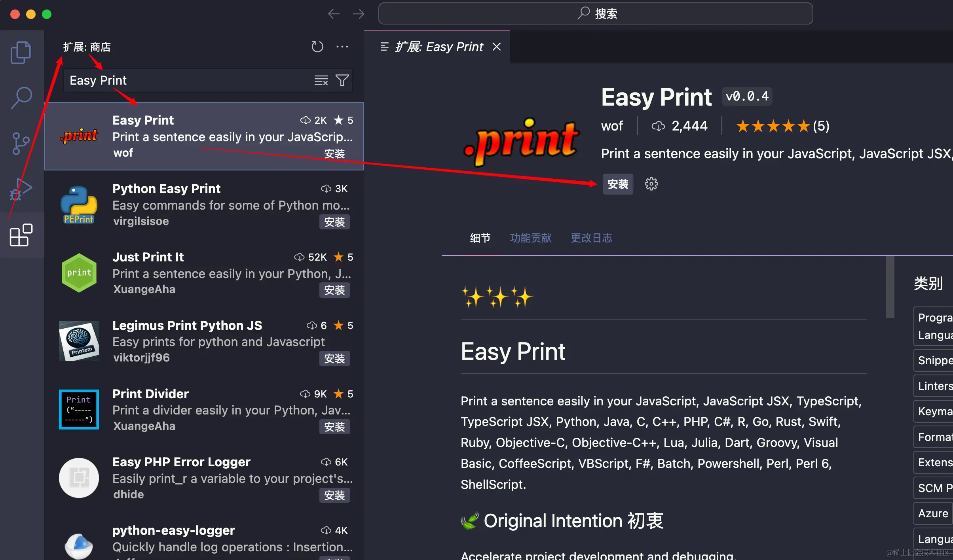Click Print Divider icon
The width and height of the screenshot is (953, 560).
click(79, 409)
